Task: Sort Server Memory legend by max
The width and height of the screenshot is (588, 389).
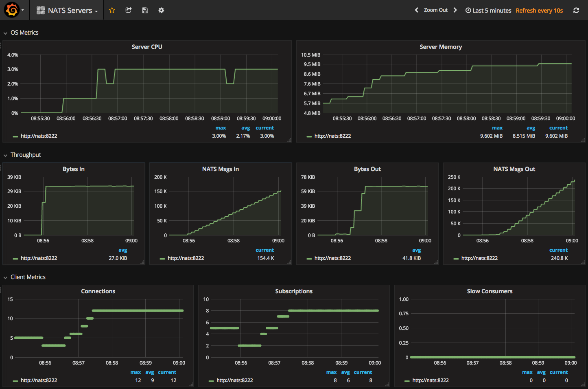Action: coord(497,128)
